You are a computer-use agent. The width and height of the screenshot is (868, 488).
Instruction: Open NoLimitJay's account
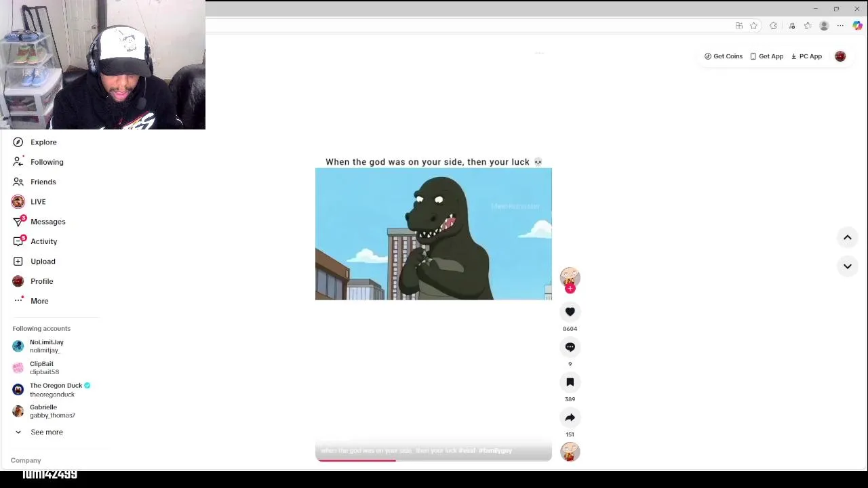46,346
